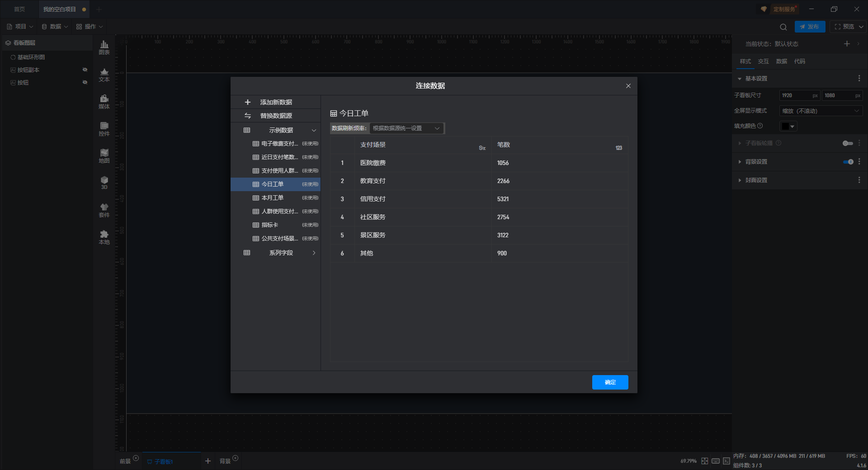868x470 pixels.
Task: Click the 1920 width input field
Action: (x=799, y=95)
